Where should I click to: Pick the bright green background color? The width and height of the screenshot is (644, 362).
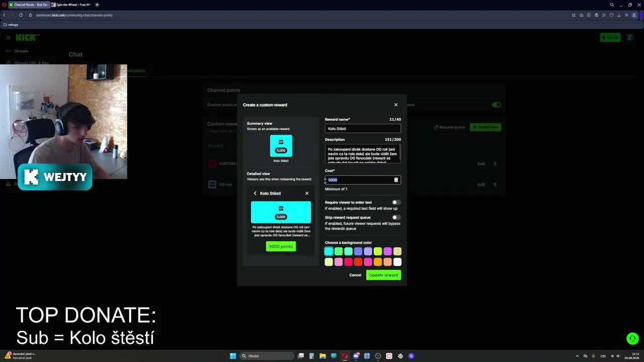click(x=339, y=251)
